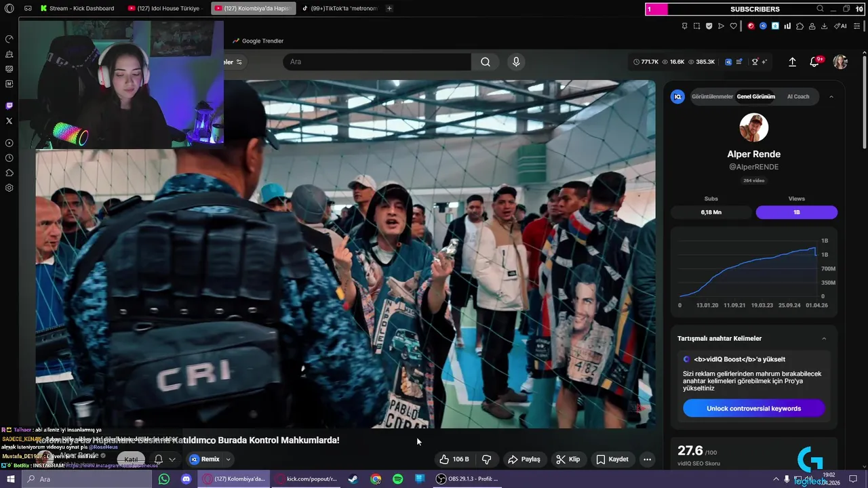
Task: Collapse the vidIQ panel chevron
Action: (x=831, y=97)
